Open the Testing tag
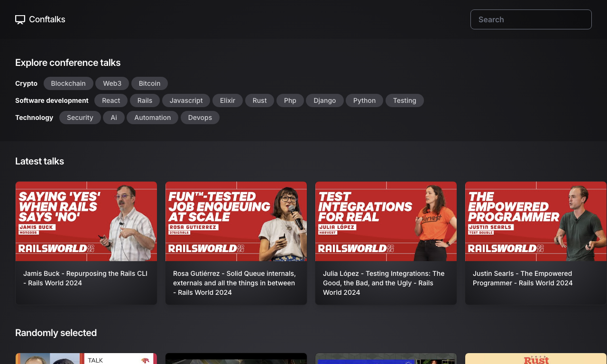This screenshot has height=364, width=607. pos(405,100)
